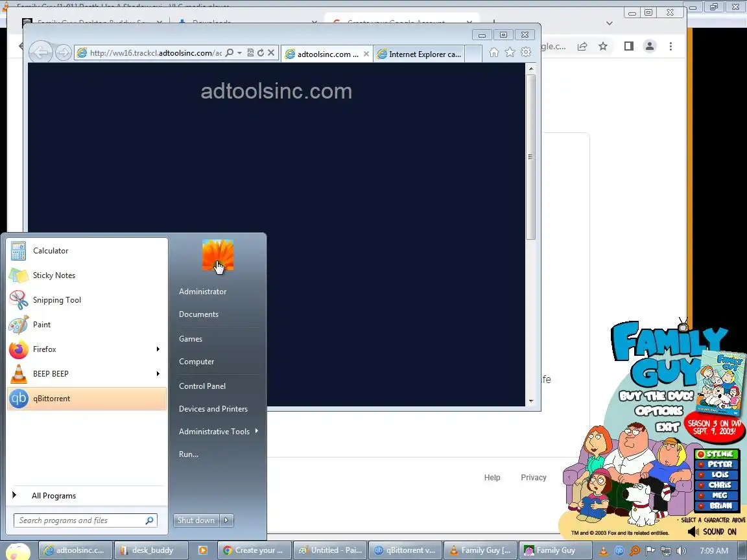The width and height of the screenshot is (747, 560).
Task: Open a new tab in Internet Explorer
Action: coord(473,54)
